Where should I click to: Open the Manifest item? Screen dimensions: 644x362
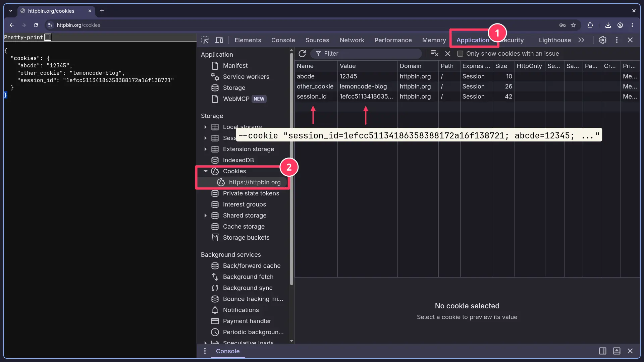[235, 66]
